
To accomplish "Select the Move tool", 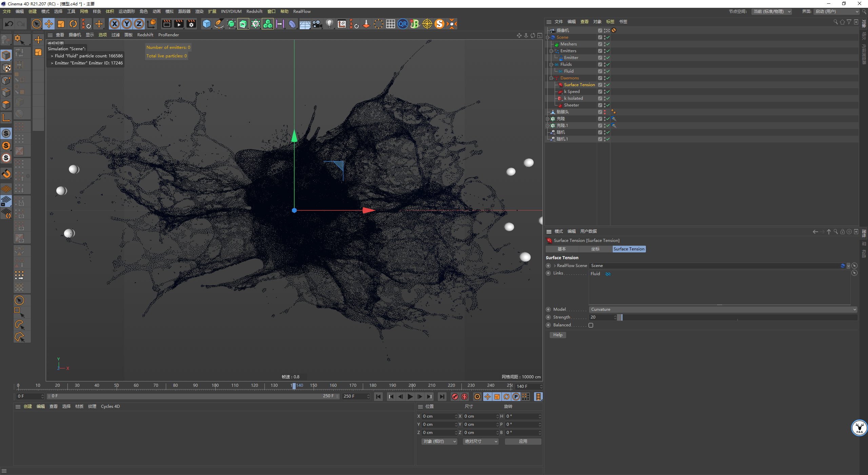I will (49, 24).
